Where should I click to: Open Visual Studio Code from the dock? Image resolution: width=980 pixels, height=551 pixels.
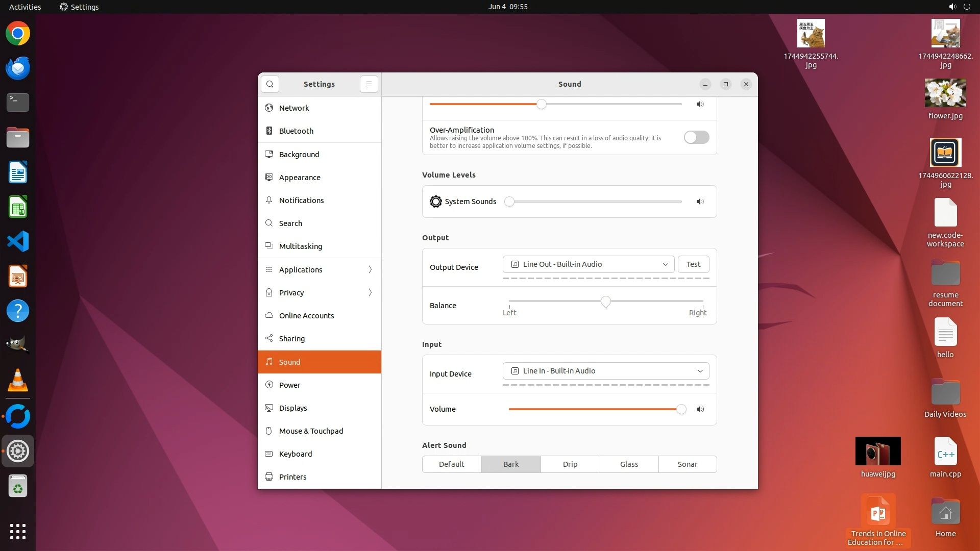(18, 241)
